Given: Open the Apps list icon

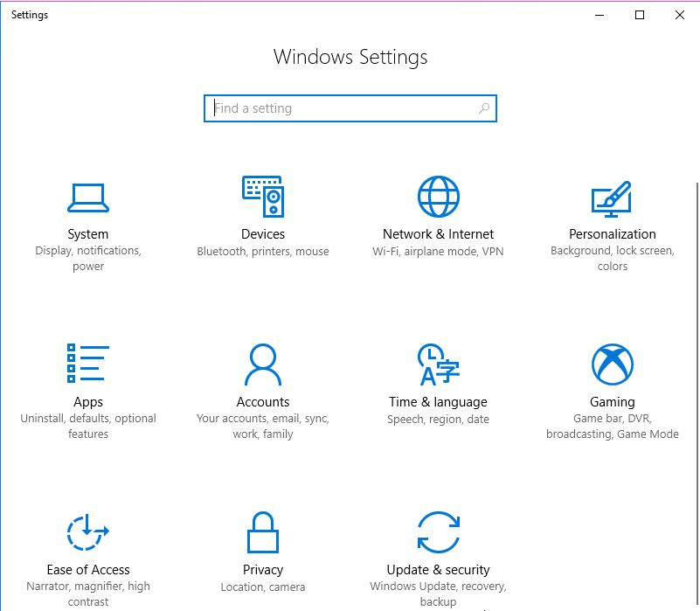Looking at the screenshot, I should point(88,363).
